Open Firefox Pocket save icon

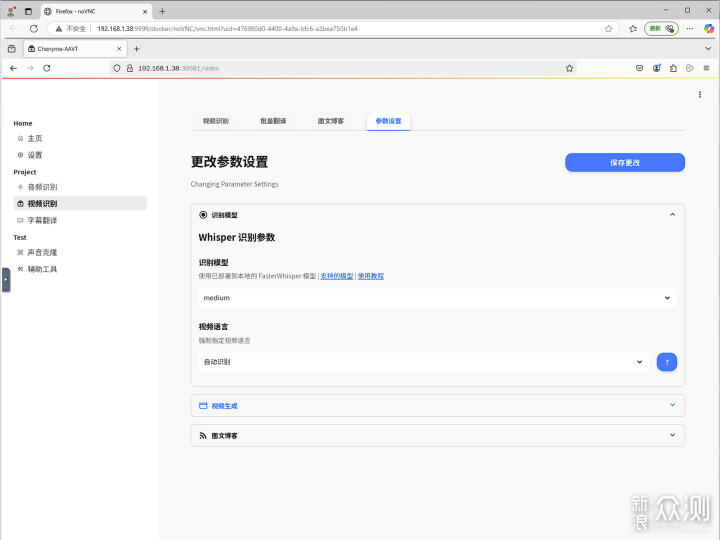point(639,68)
